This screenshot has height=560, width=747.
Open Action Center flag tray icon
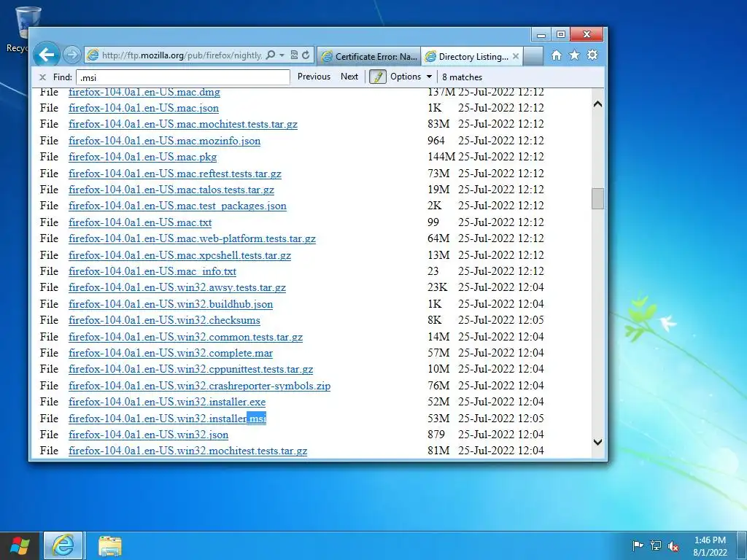638,545
